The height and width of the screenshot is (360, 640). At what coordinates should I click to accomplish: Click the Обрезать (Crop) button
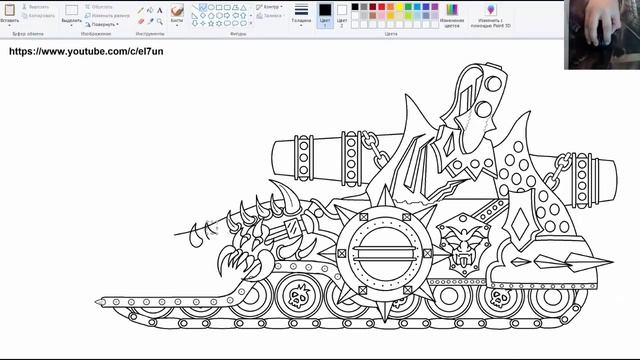click(98, 7)
